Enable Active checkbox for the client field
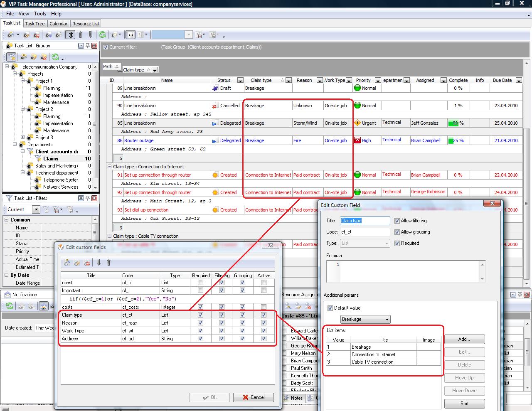Viewport: 532px width, 411px height. click(x=264, y=283)
